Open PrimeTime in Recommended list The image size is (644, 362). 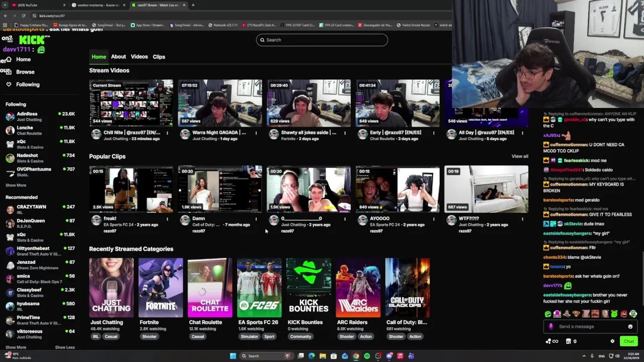pos(40,320)
